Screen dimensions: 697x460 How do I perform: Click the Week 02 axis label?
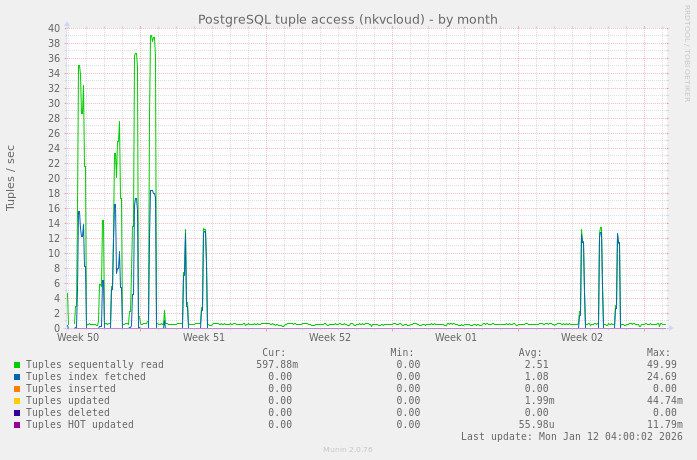coord(582,337)
